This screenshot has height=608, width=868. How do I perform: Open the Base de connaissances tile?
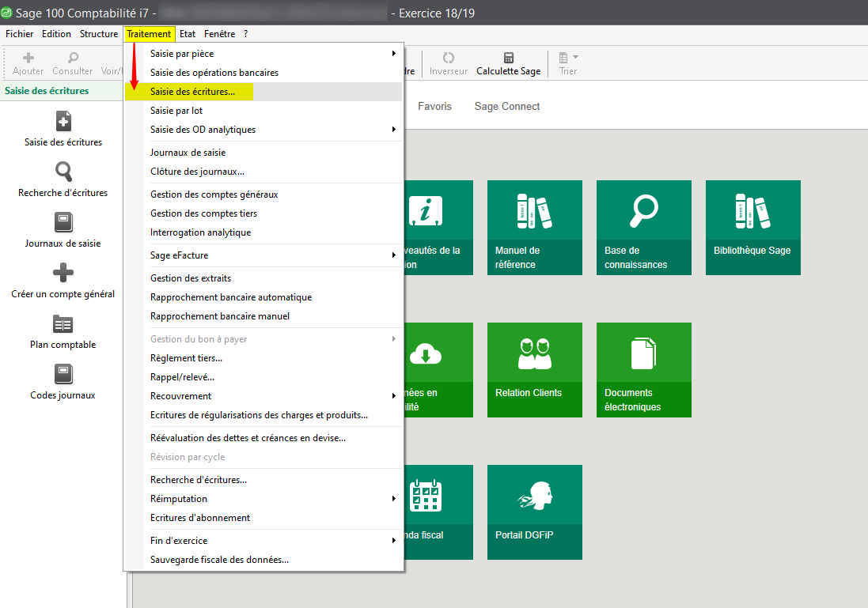pyautogui.click(x=643, y=227)
